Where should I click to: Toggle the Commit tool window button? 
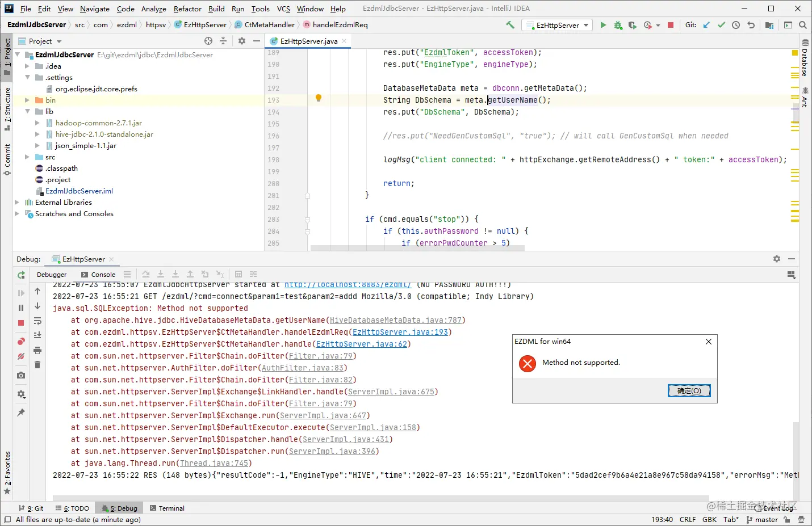click(7, 160)
